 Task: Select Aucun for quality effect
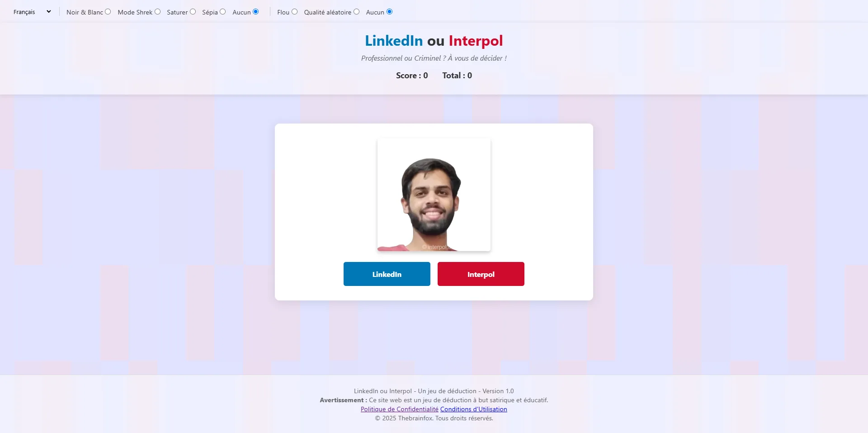(x=389, y=12)
